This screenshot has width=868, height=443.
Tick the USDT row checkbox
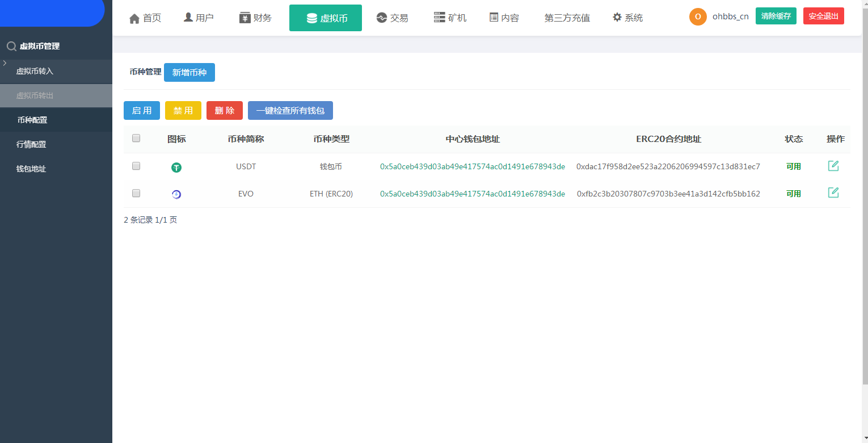136,166
